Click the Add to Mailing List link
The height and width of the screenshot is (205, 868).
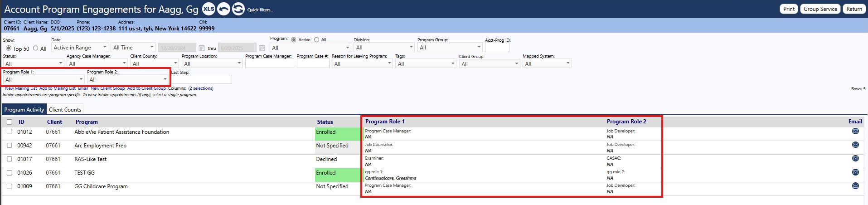point(57,88)
